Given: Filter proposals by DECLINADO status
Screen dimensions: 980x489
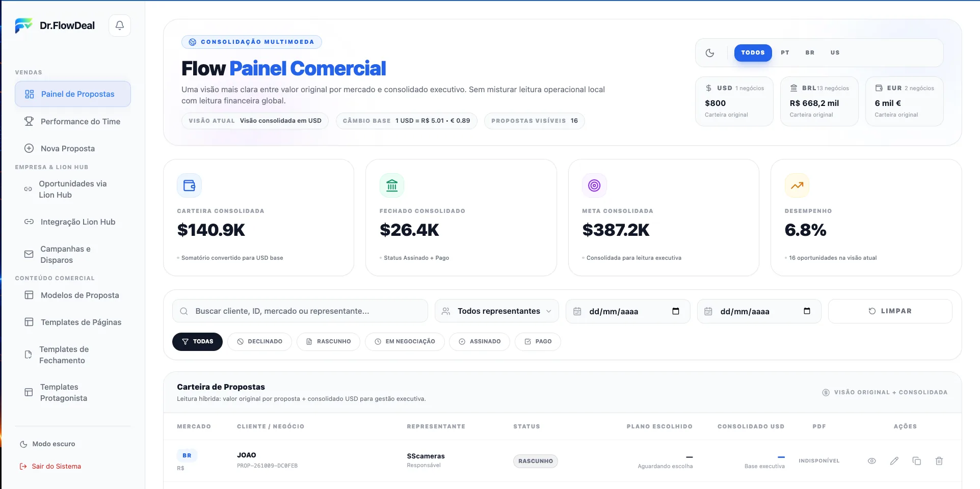Looking at the screenshot, I should tap(259, 342).
